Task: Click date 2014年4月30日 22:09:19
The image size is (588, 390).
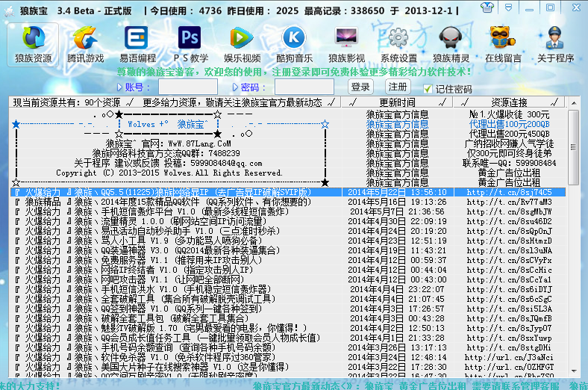Action: point(397,221)
